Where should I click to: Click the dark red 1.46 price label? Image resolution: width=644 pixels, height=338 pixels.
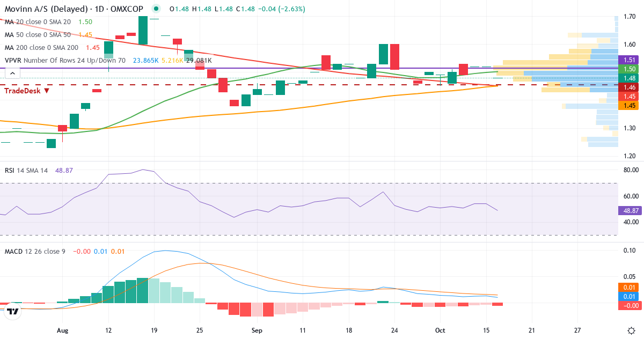628,87
